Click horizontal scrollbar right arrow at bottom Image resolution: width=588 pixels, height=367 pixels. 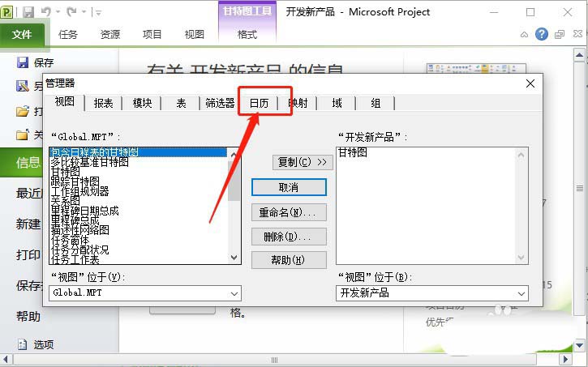(x=565, y=360)
